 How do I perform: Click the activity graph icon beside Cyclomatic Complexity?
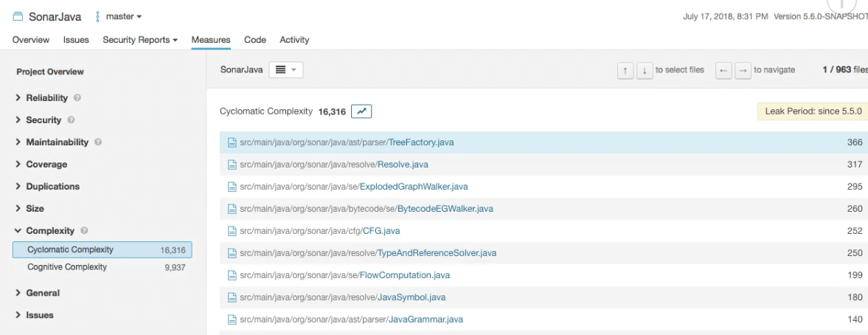[361, 111]
